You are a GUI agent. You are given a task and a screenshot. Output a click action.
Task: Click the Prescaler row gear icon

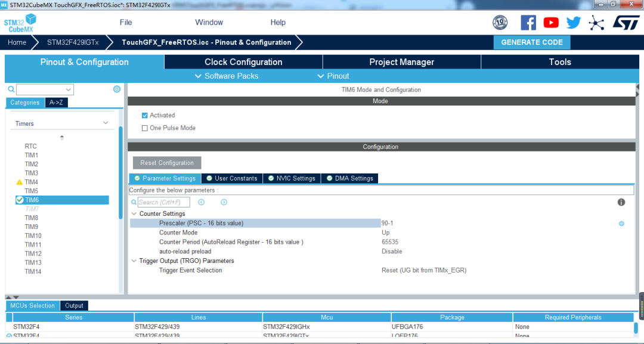[x=621, y=224]
